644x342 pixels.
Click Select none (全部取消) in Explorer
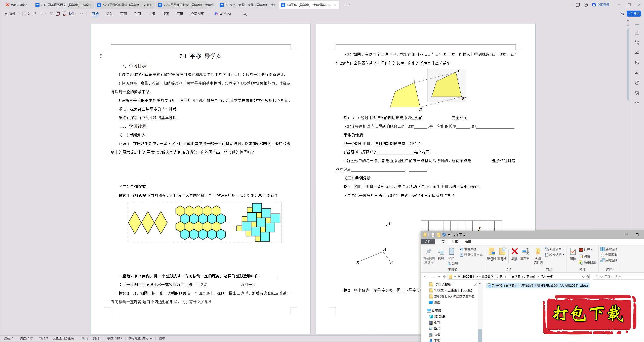(x=609, y=254)
